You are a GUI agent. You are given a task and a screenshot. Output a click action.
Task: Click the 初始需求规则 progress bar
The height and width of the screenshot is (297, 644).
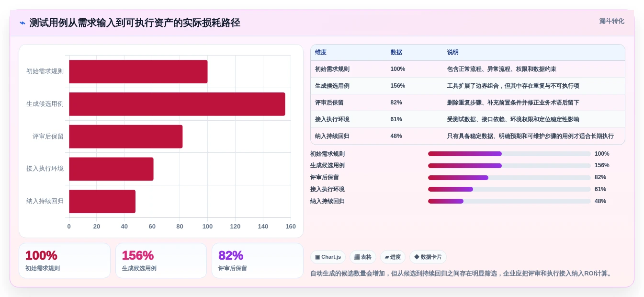[x=509, y=154]
